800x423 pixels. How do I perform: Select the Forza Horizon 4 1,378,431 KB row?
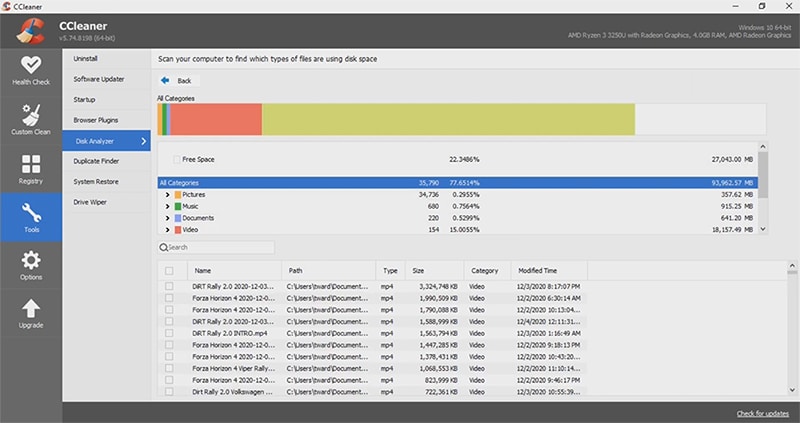pos(372,357)
